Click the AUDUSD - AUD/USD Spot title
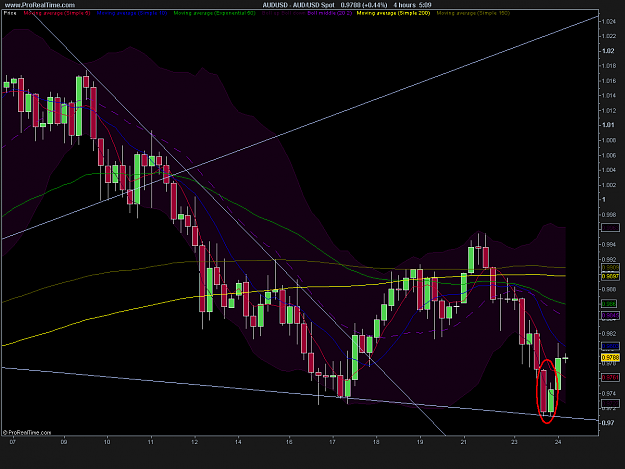This screenshot has height=469, width=625. point(299,5)
